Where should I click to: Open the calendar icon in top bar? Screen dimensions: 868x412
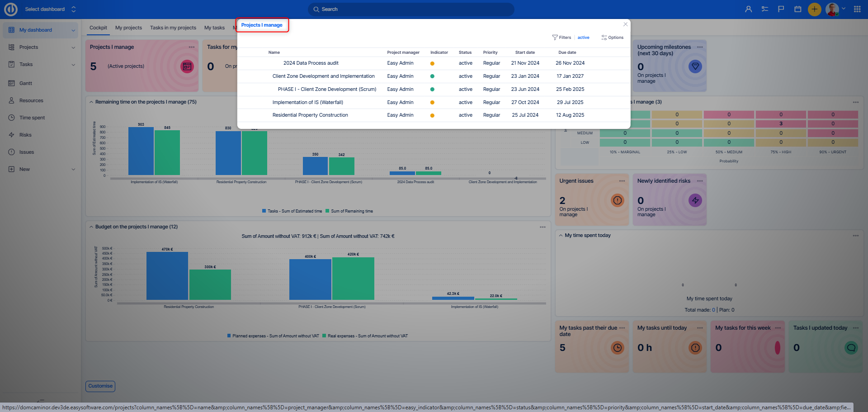798,9
